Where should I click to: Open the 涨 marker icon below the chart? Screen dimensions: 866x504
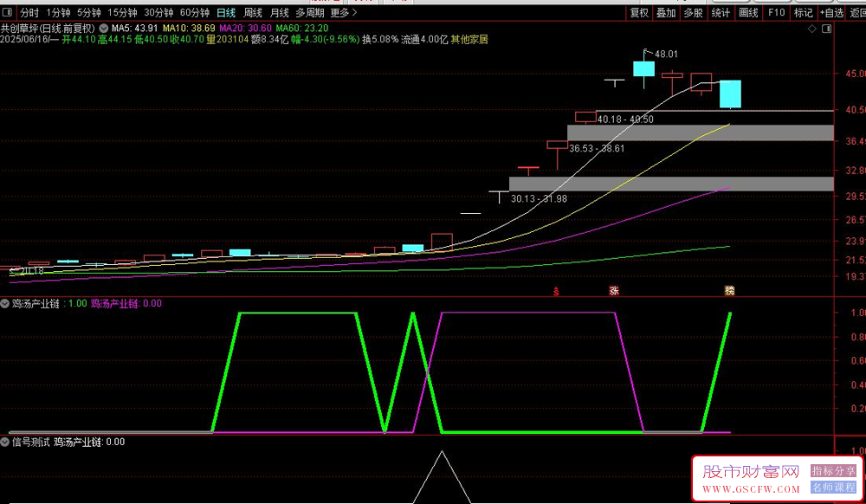point(614,291)
